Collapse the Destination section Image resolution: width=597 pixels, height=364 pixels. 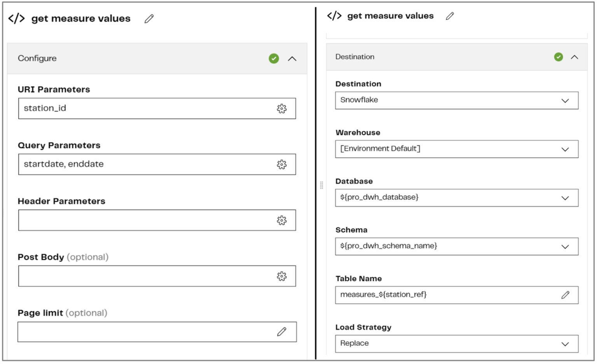point(575,57)
